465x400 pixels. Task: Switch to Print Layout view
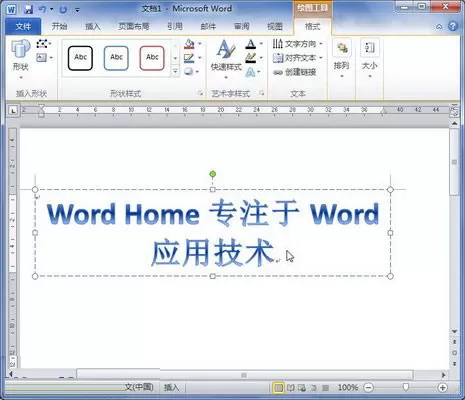coord(278,387)
